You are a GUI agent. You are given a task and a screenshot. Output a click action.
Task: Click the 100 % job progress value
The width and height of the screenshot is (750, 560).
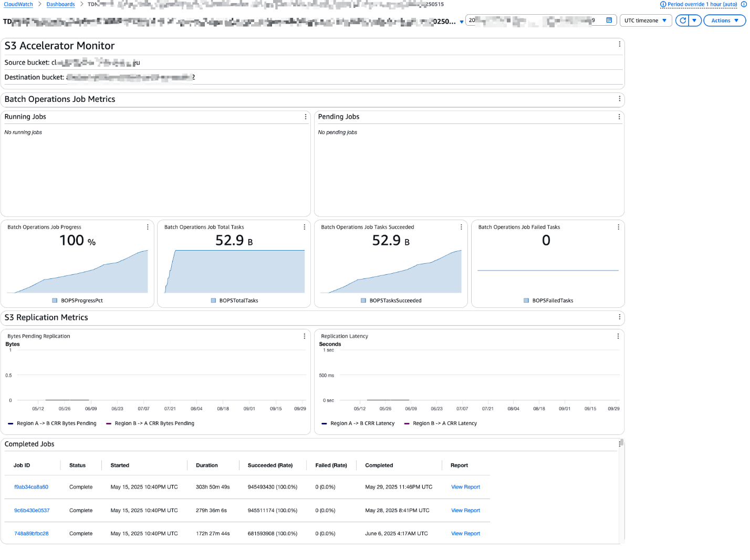coord(78,241)
